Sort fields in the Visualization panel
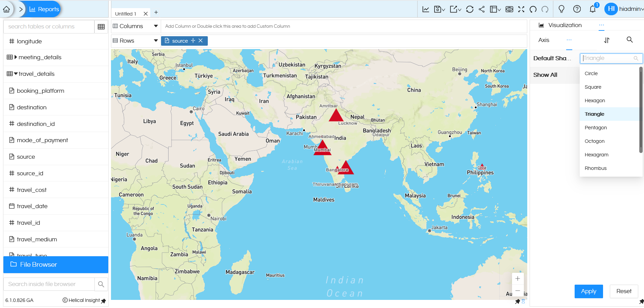 pos(607,40)
